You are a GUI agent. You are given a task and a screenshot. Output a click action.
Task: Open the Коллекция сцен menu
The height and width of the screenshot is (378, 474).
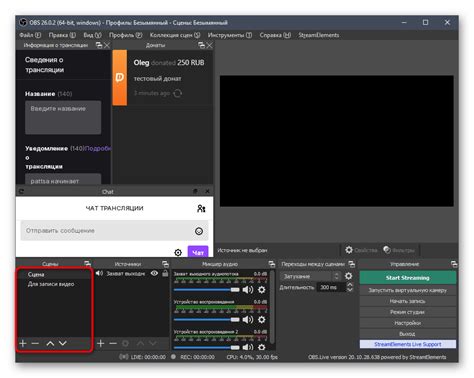175,35
